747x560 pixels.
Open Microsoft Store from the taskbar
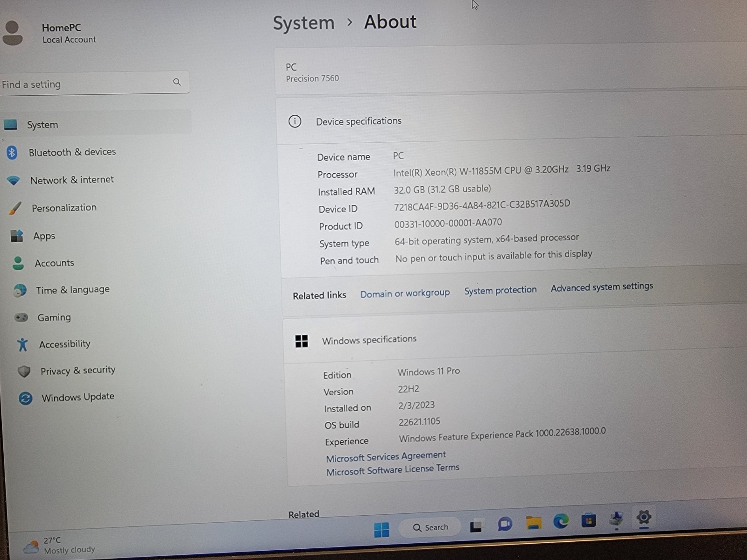point(588,519)
